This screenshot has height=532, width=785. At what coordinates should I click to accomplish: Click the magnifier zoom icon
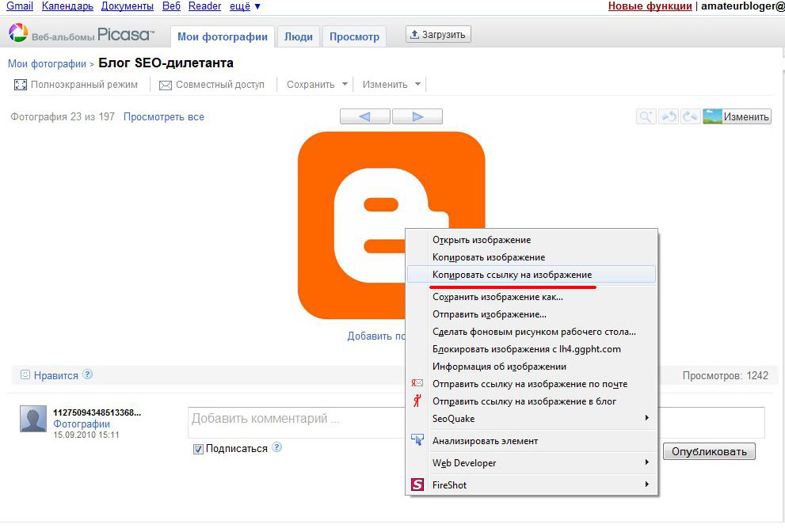pos(646,116)
